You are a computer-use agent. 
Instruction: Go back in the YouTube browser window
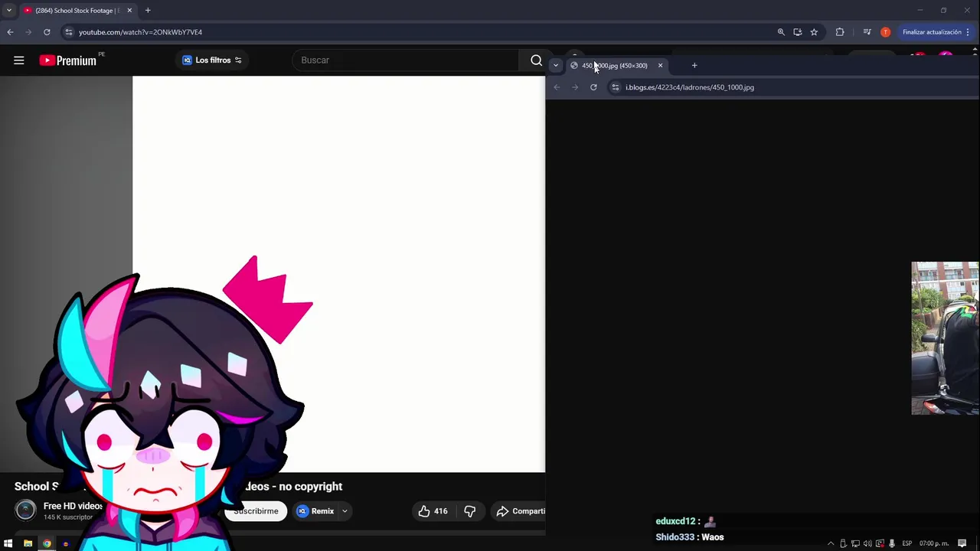point(10,32)
